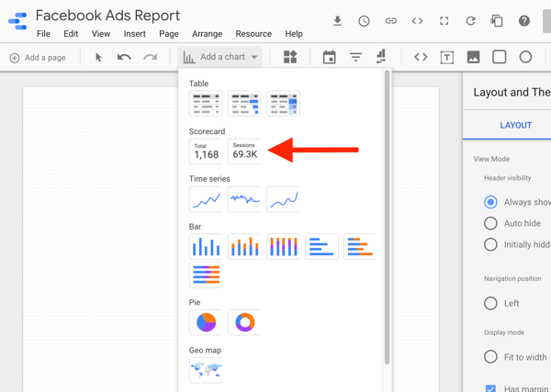Add a smoothed time series chart

pos(283,199)
